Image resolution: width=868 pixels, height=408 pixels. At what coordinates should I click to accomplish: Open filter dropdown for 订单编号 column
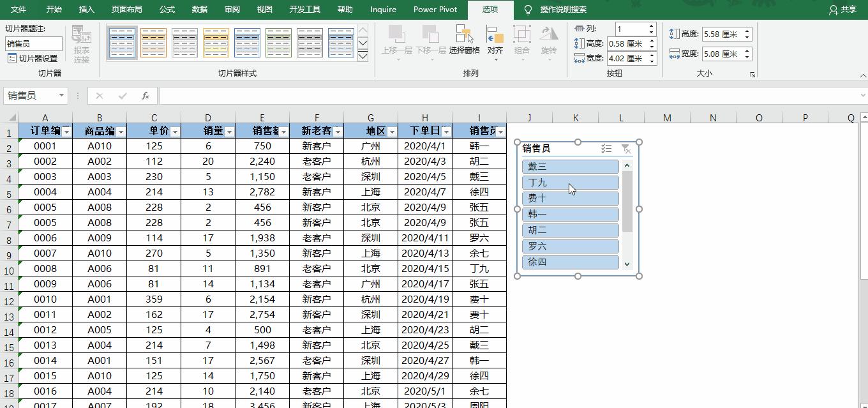point(66,132)
